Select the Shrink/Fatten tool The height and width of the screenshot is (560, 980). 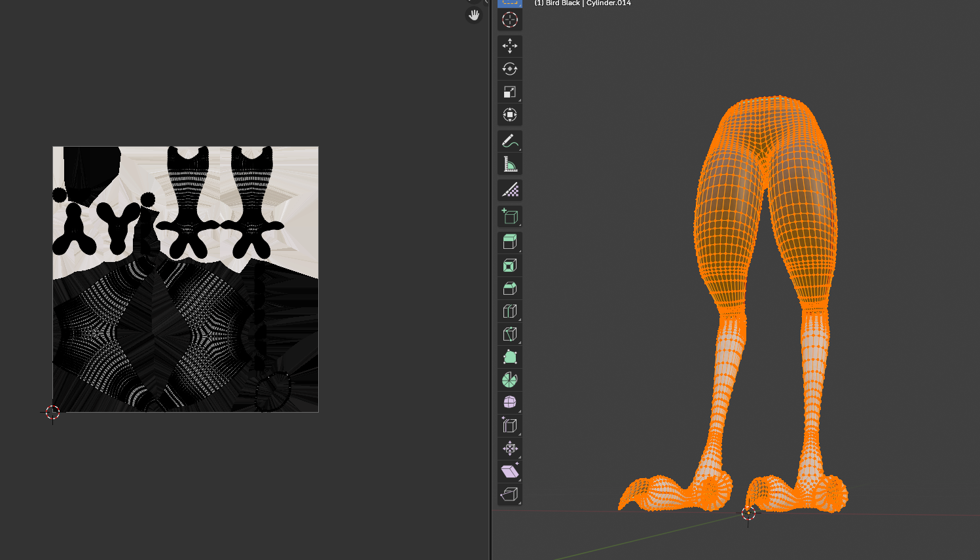[510, 449]
